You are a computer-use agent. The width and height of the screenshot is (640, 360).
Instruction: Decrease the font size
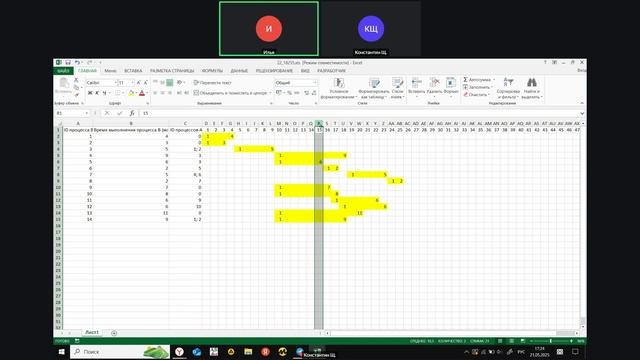(146, 82)
